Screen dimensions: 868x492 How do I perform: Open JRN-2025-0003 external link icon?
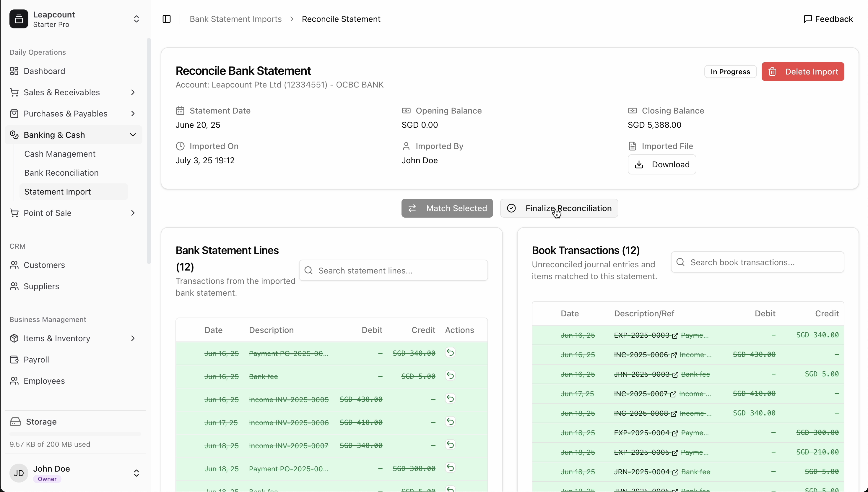click(x=675, y=375)
